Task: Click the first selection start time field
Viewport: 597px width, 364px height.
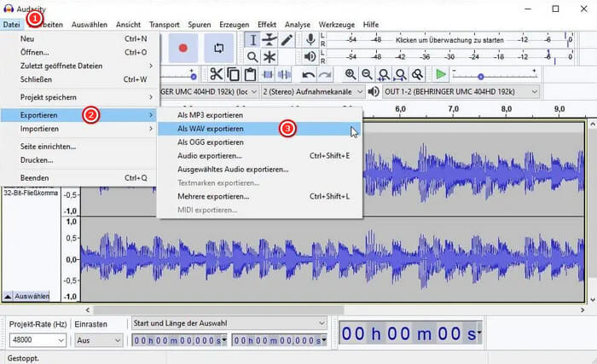Action: pyautogui.click(x=179, y=340)
